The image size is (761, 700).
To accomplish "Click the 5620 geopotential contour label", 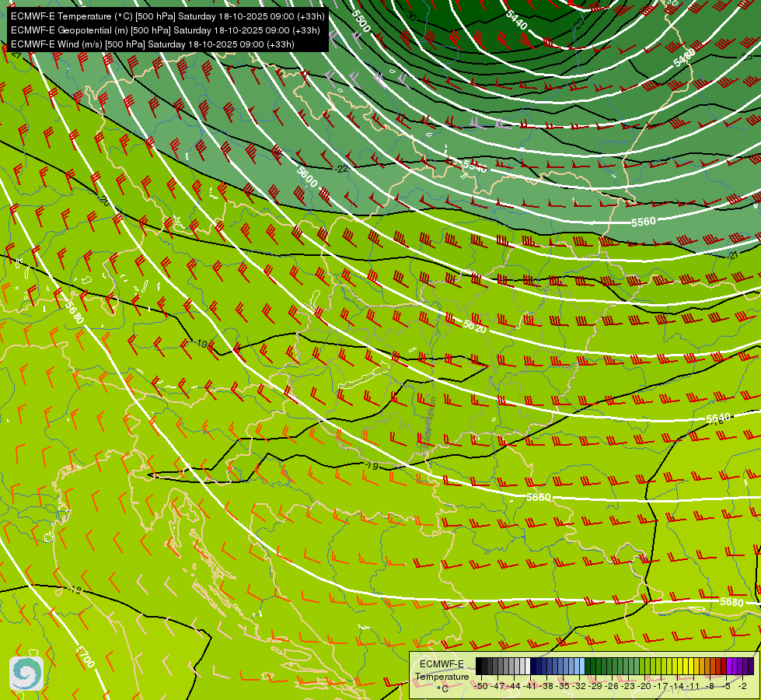I will point(474,326).
